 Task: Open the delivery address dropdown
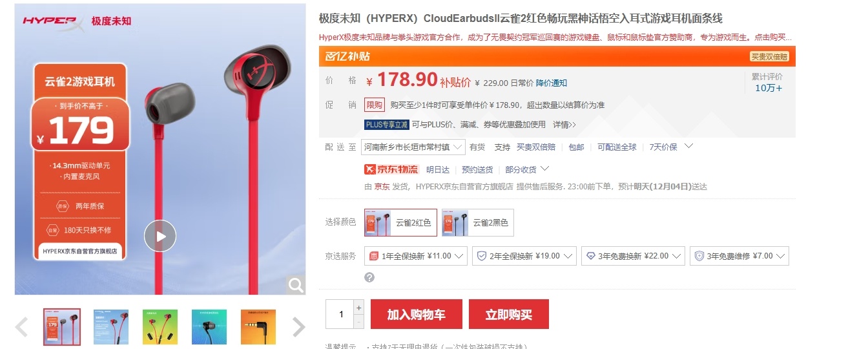click(413, 147)
